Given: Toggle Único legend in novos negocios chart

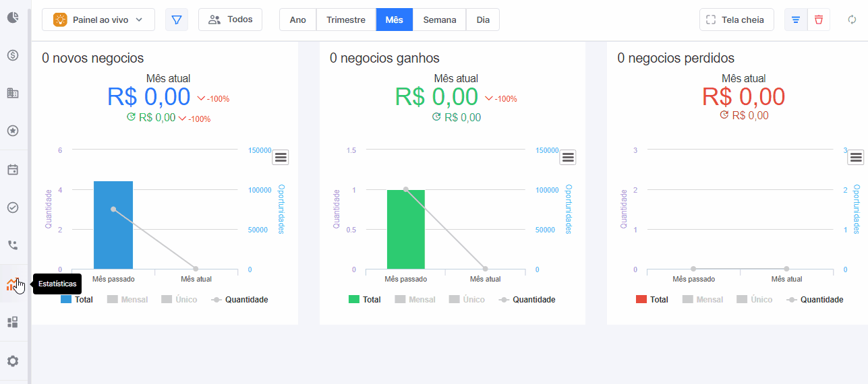Looking at the screenshot, I should [x=179, y=299].
